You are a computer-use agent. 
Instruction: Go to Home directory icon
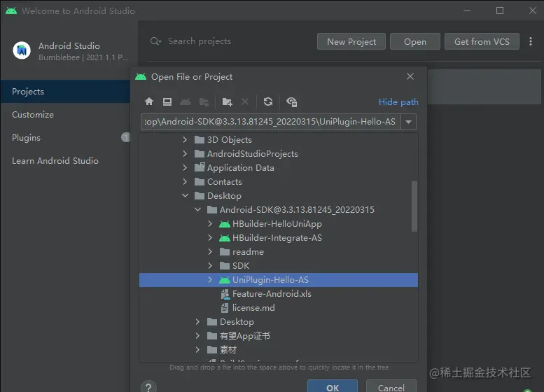pos(149,101)
